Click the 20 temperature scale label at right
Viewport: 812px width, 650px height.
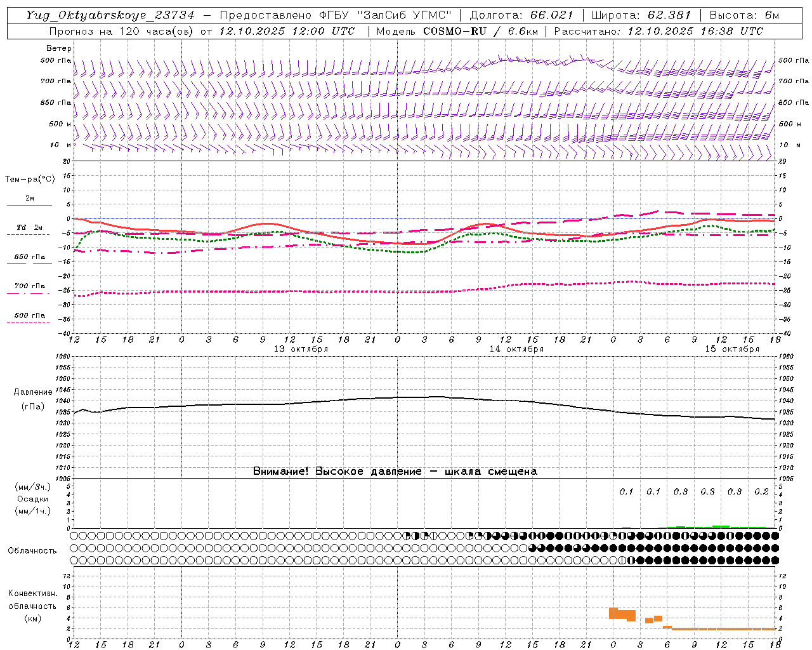click(783, 161)
